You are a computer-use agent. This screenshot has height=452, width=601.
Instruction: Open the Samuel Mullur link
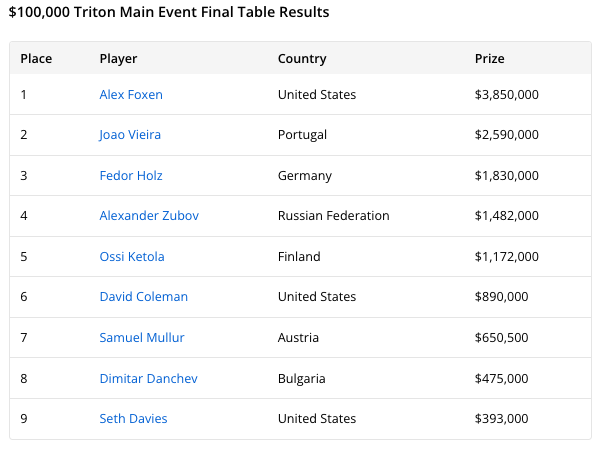coord(142,338)
